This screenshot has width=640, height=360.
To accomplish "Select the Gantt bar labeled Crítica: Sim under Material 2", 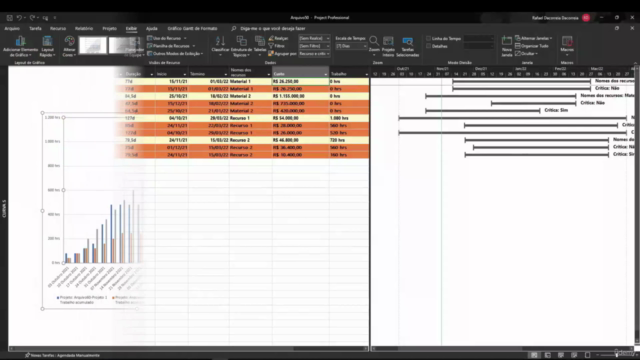I will tap(482, 111).
